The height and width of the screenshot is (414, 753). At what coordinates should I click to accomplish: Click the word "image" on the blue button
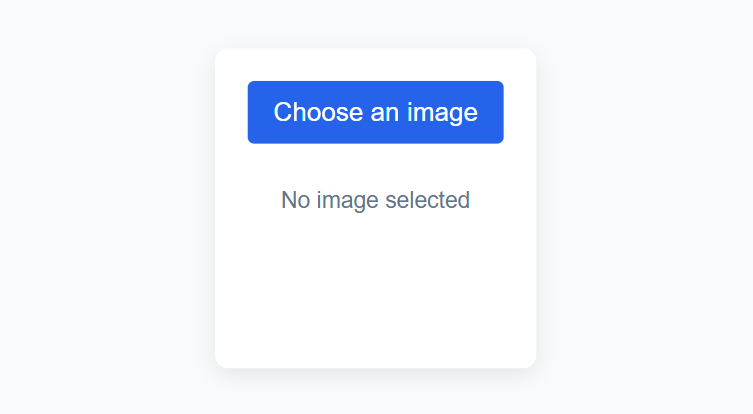[441, 112]
